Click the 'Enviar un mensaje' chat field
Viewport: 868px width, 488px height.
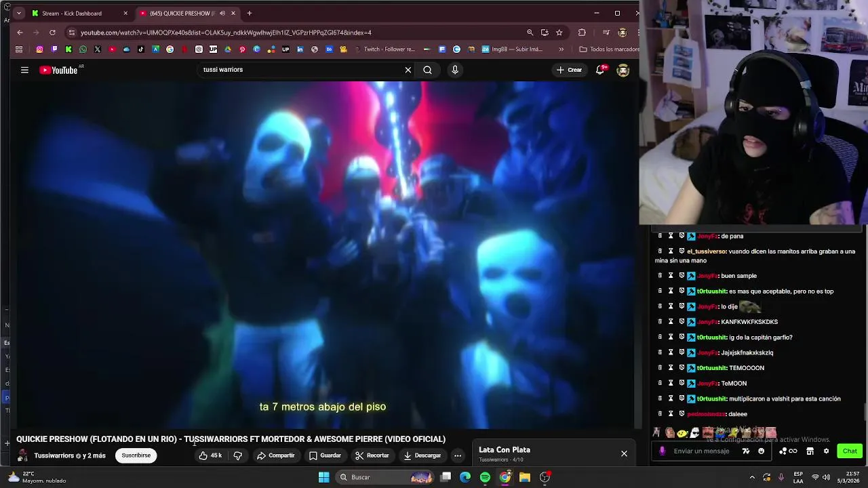[702, 451]
